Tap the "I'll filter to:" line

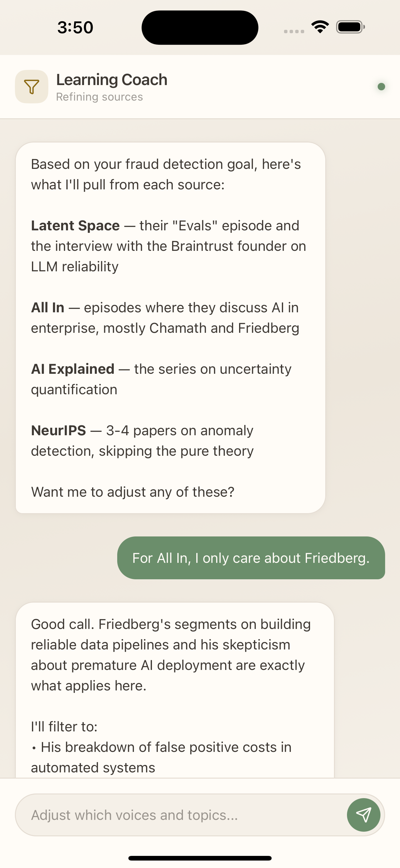(64, 726)
